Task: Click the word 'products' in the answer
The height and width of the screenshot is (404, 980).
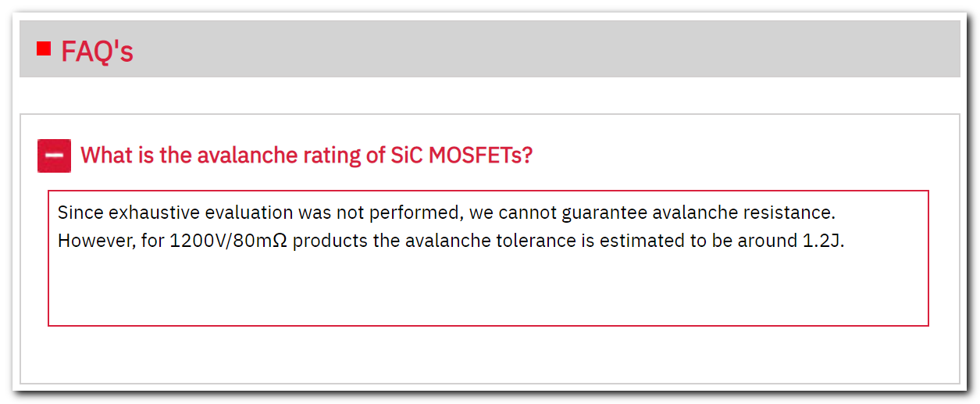Action: [x=330, y=240]
